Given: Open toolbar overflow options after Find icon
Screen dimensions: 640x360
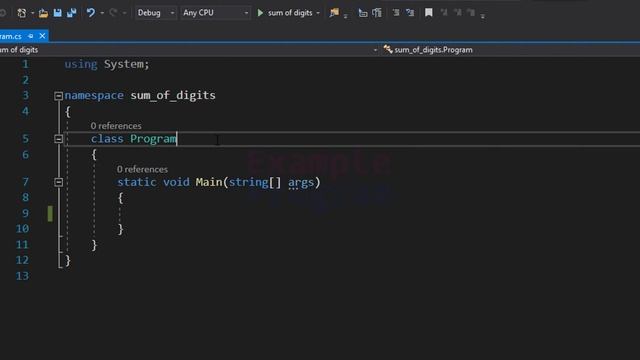Looking at the screenshot, I should coord(346,16).
